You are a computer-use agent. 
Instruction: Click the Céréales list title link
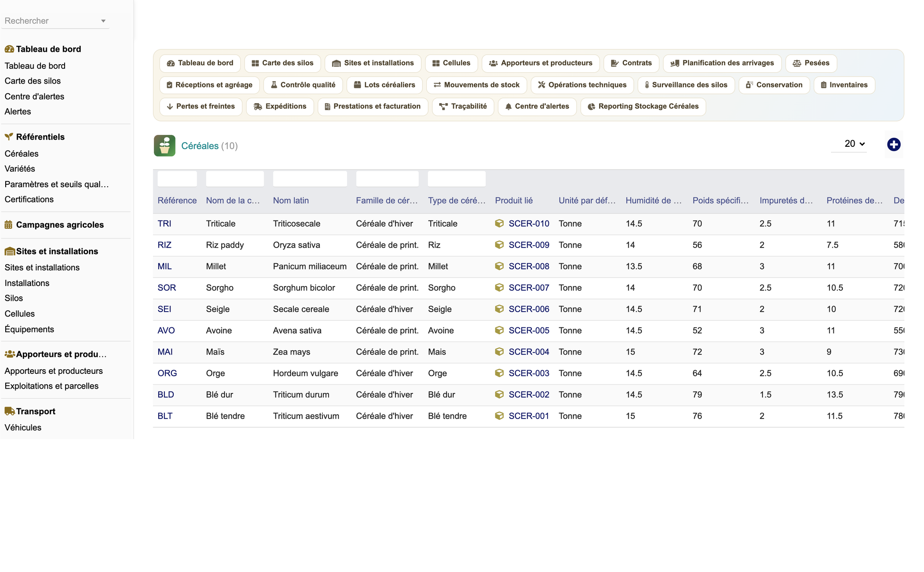200,146
